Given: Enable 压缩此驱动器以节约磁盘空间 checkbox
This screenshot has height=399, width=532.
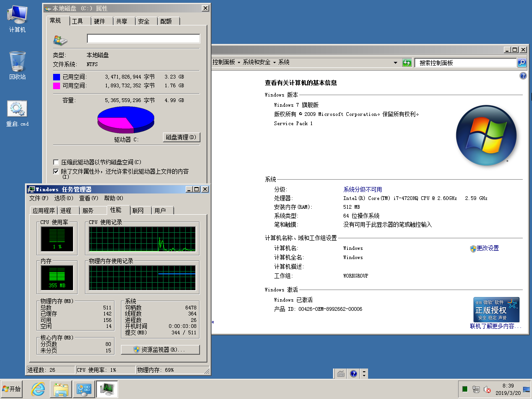Looking at the screenshot, I should (56, 162).
